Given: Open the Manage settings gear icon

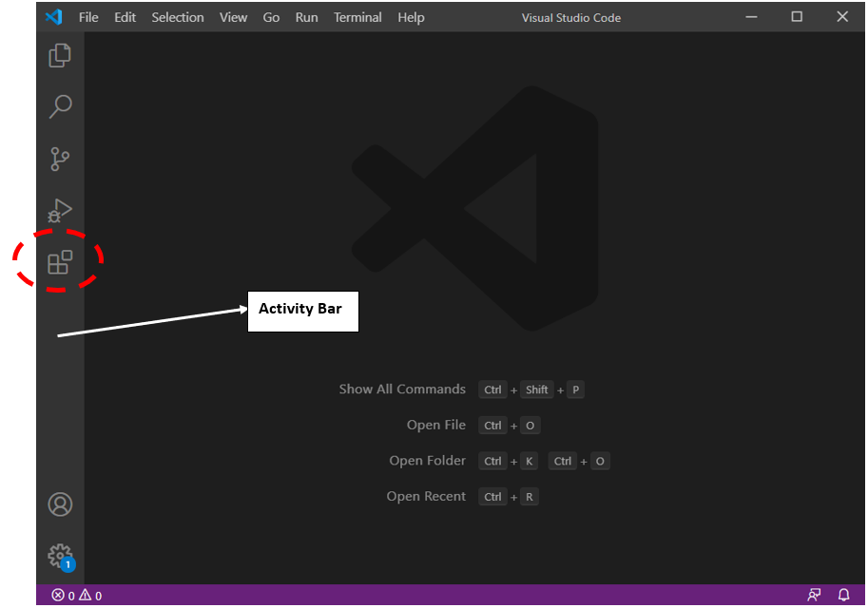Looking at the screenshot, I should click(59, 555).
